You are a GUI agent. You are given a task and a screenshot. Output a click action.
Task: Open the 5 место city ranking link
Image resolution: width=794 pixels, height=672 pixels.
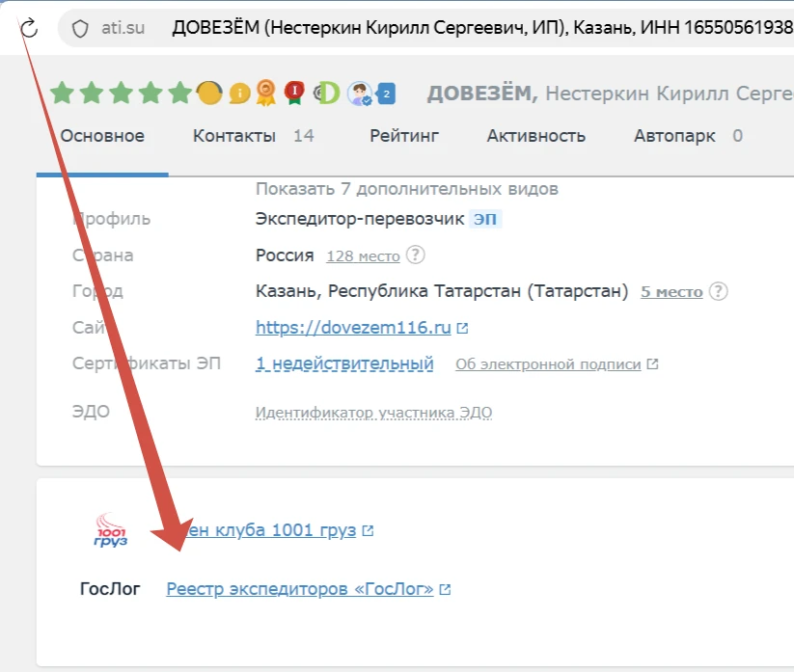[x=671, y=291]
